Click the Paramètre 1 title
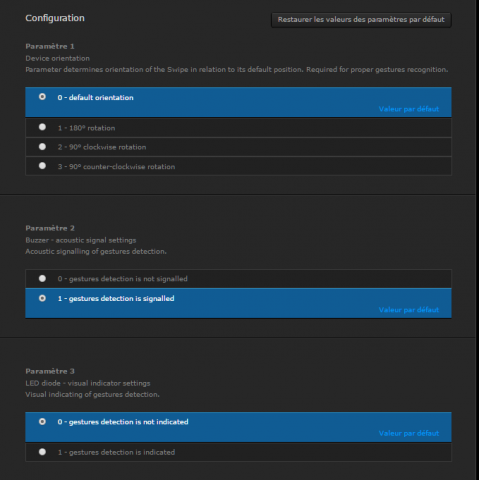The width and height of the screenshot is (479, 480). (50, 46)
